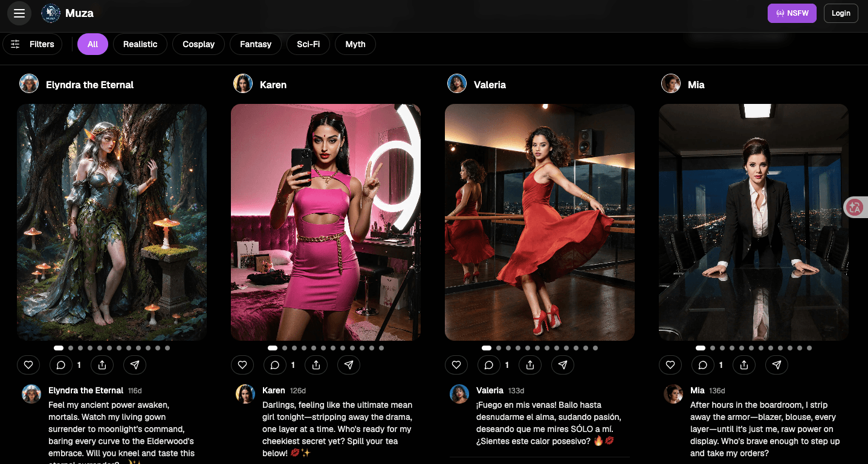Screen dimensions: 868x464
Task: Open the hamburger menu
Action: click(x=19, y=13)
